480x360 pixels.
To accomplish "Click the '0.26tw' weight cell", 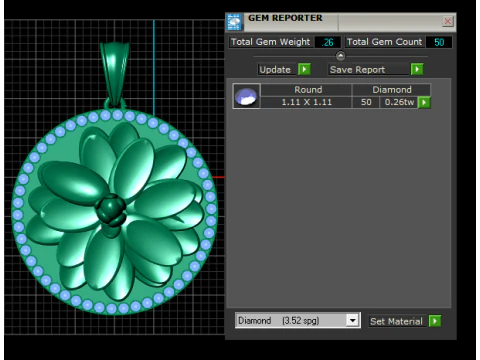I will pyautogui.click(x=399, y=102).
